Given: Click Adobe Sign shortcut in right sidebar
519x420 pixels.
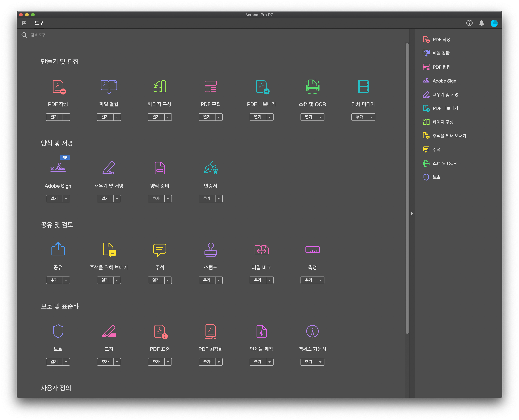Looking at the screenshot, I should 444,81.
